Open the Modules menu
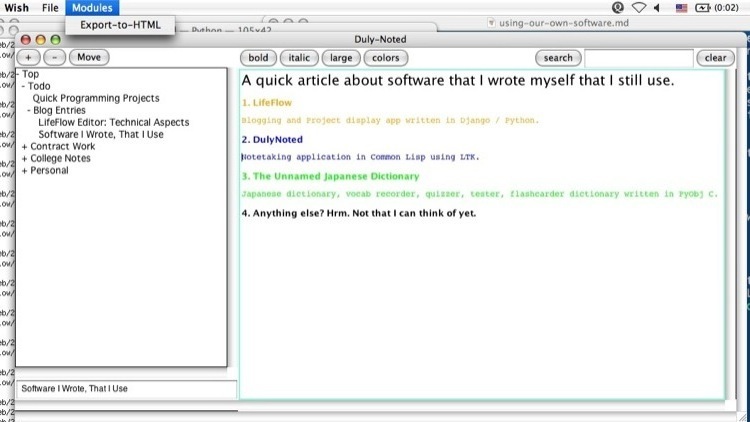750x422 pixels. [92, 8]
